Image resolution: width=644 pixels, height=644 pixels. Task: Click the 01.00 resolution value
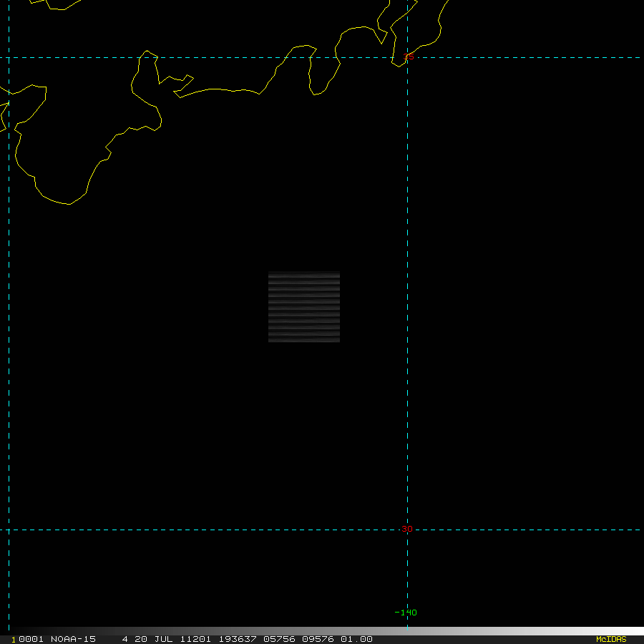point(356,639)
